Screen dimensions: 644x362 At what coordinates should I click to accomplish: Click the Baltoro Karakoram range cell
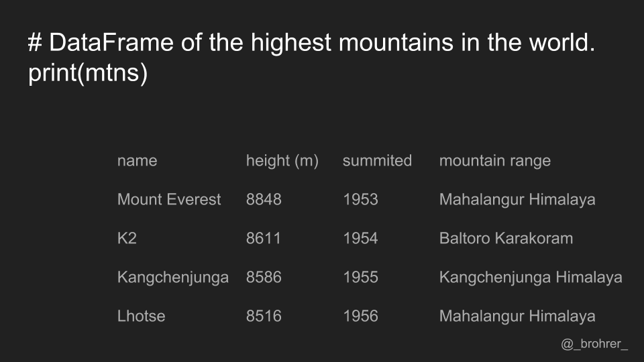[x=506, y=239]
